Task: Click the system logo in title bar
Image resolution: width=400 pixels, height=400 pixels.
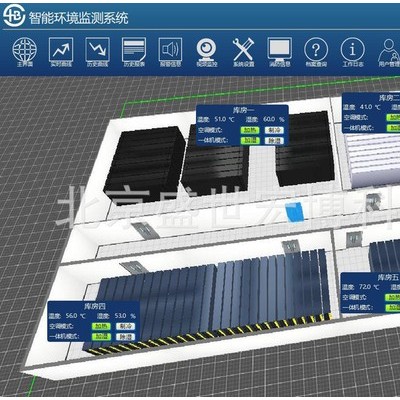Action: click(x=14, y=16)
